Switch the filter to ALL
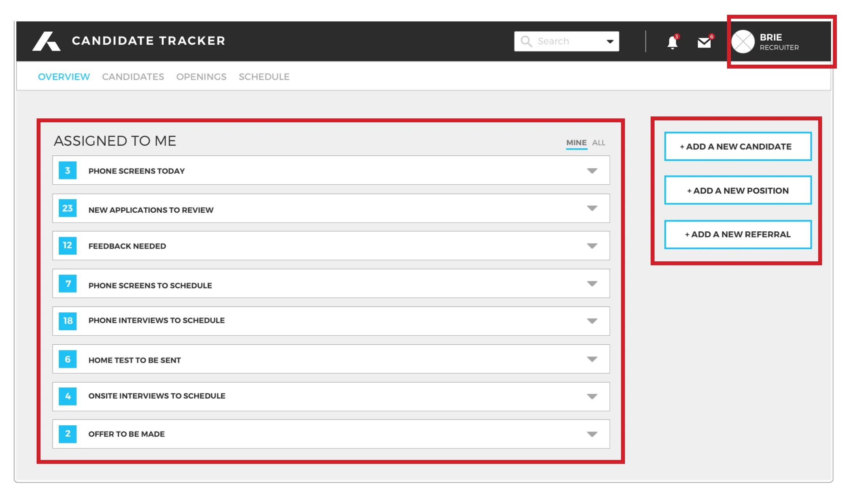 pyautogui.click(x=598, y=143)
